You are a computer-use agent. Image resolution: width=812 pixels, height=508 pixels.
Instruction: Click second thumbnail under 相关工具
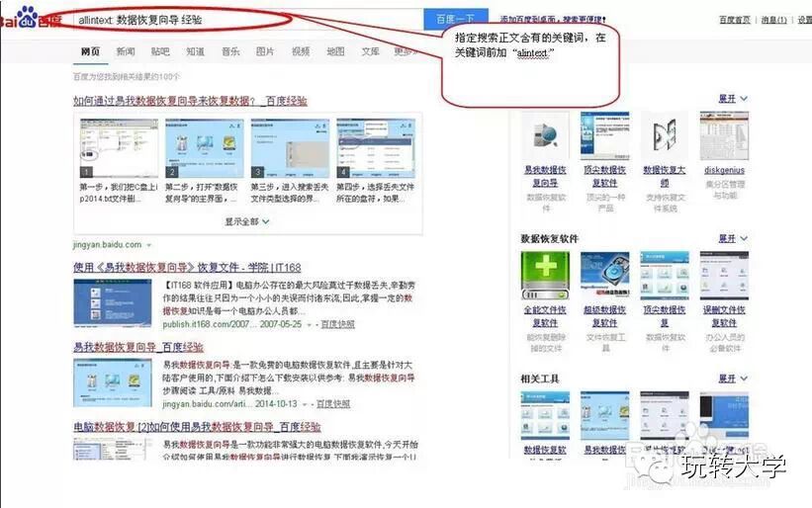pos(605,415)
